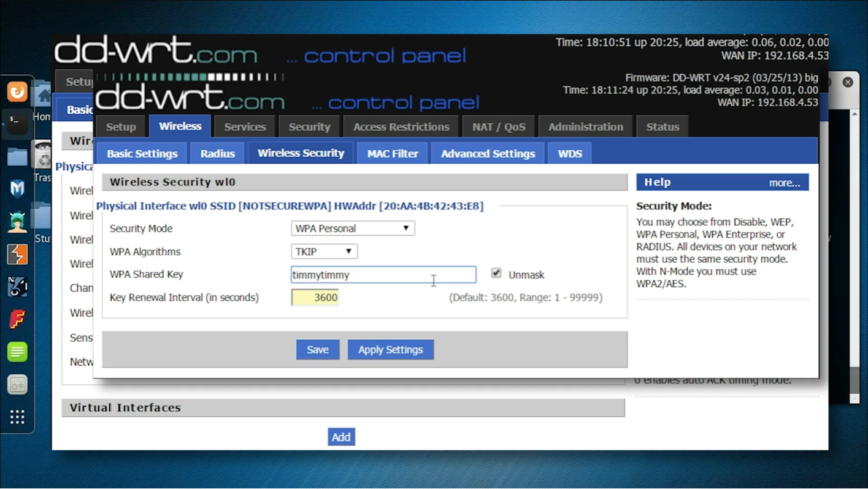Click the 'WPA Shared Key' label

click(x=147, y=274)
